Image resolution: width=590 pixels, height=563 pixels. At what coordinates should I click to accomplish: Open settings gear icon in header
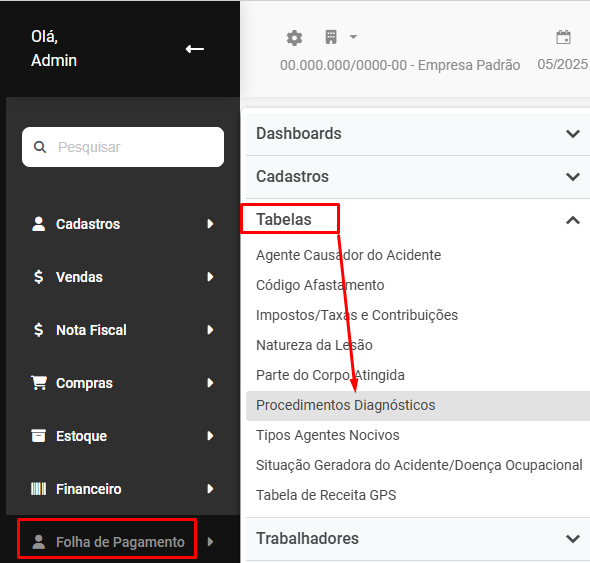294,38
